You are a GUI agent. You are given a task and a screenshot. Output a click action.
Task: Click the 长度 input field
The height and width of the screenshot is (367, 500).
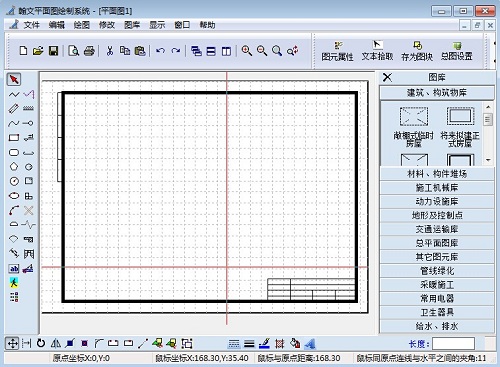[x=453, y=343]
